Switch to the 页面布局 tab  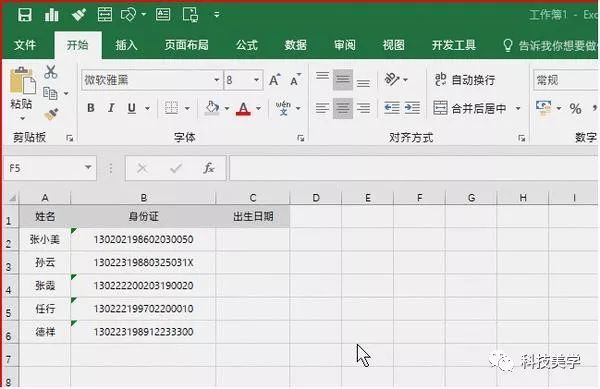click(186, 45)
